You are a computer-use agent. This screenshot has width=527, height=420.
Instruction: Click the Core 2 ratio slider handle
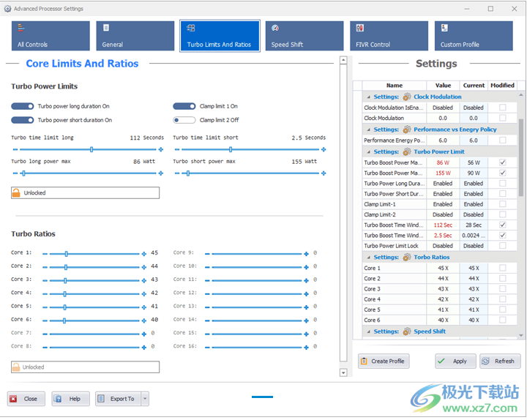tap(66, 267)
